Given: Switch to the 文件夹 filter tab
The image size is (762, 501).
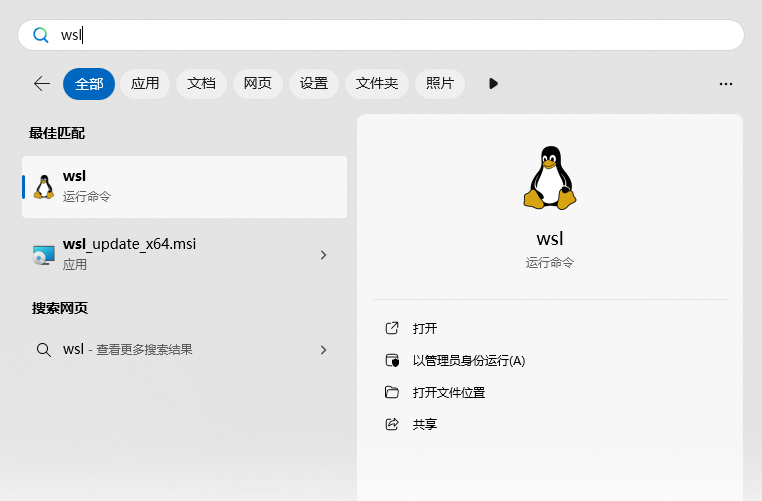Looking at the screenshot, I should point(377,84).
